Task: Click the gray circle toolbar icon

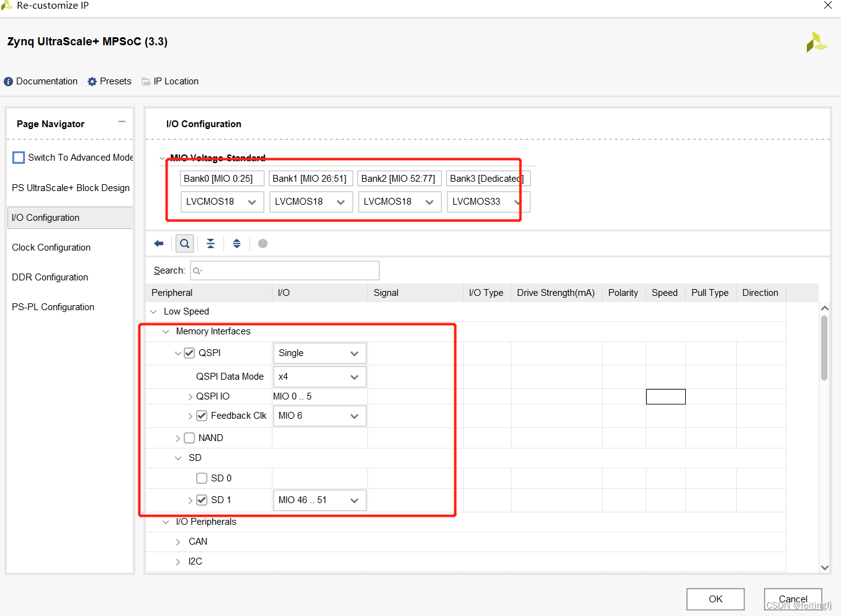Action: pyautogui.click(x=263, y=244)
